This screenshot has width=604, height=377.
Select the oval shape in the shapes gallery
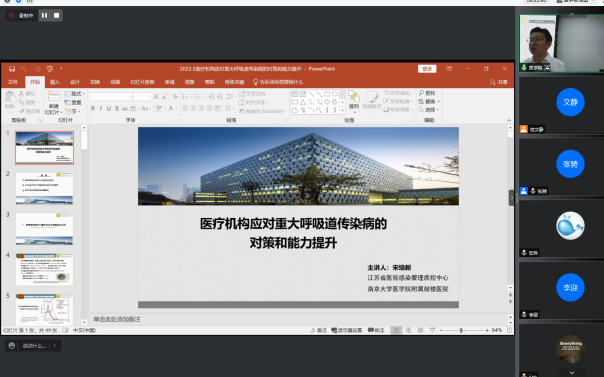pos(335,94)
